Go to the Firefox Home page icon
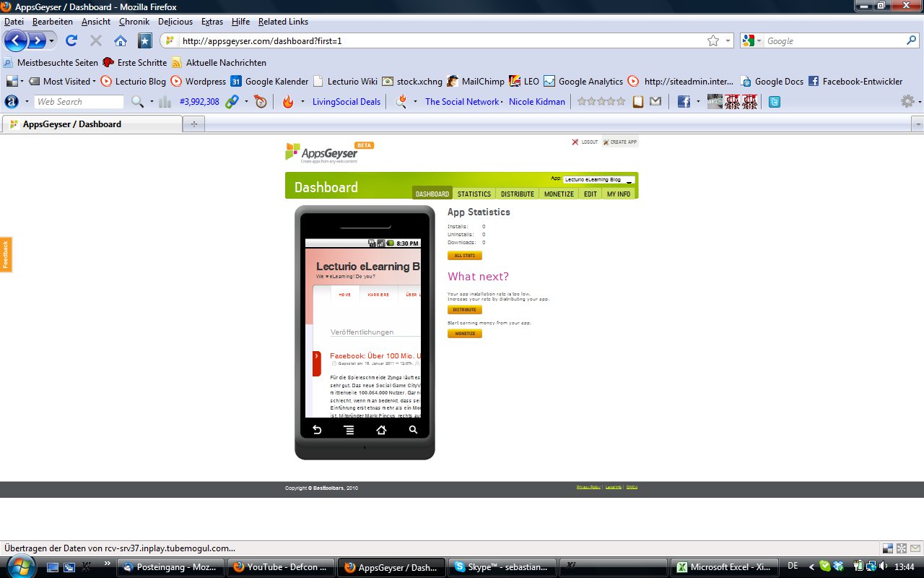 (121, 40)
